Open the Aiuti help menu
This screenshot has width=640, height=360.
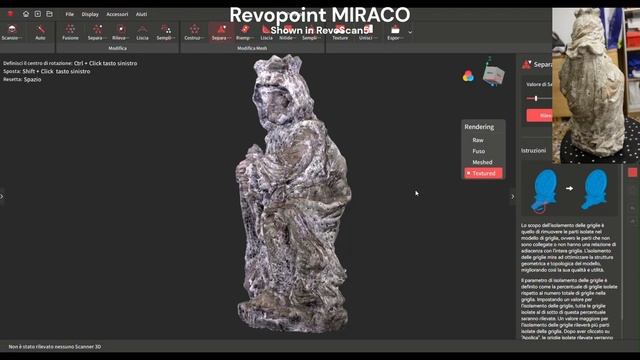pos(142,14)
